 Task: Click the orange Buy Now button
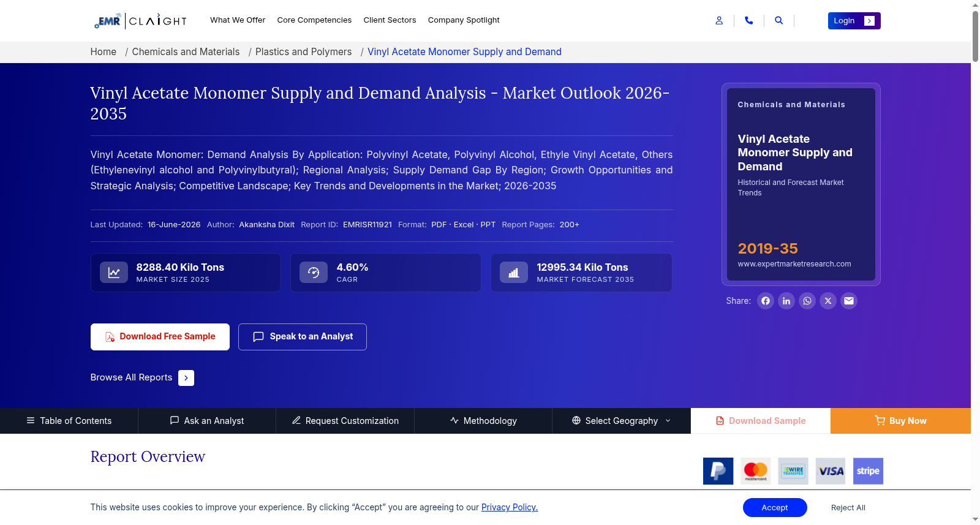900,421
